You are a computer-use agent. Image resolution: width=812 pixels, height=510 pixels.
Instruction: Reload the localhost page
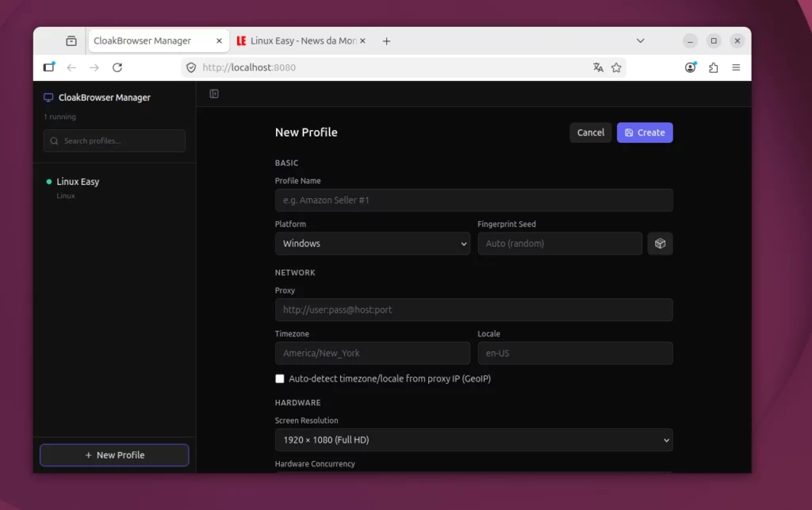point(117,67)
